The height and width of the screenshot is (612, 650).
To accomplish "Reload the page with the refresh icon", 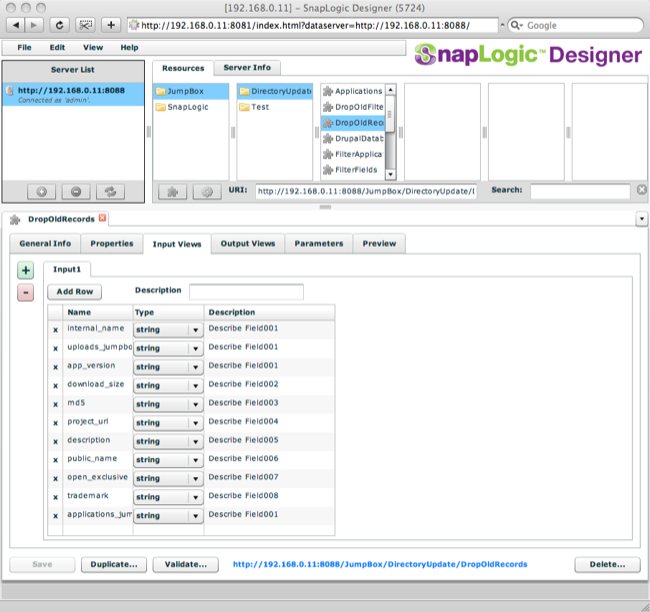I will point(60,25).
